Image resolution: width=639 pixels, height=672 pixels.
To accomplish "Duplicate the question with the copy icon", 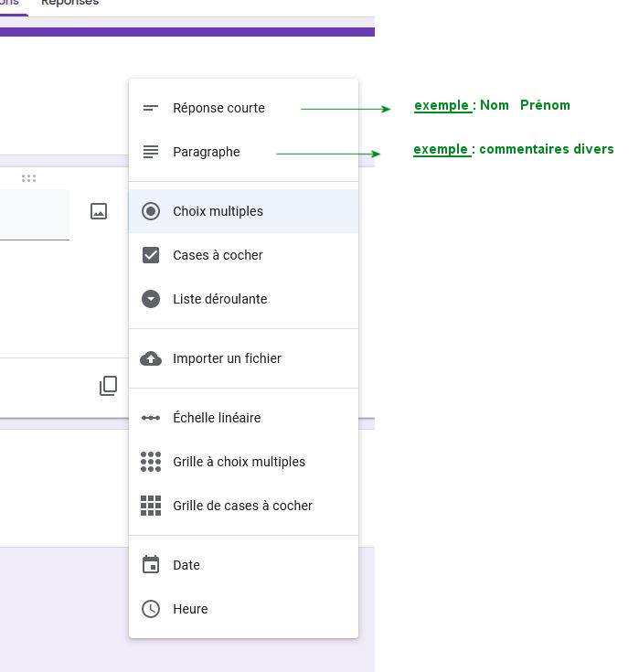I will point(108,386).
